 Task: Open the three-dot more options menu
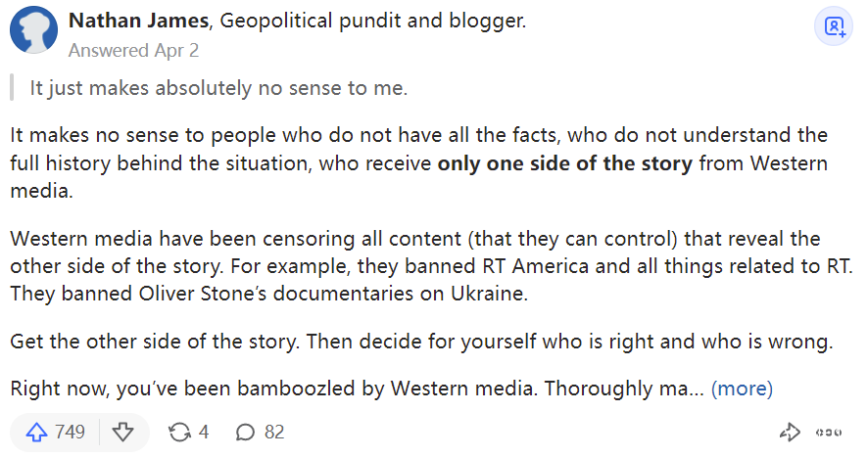click(829, 432)
